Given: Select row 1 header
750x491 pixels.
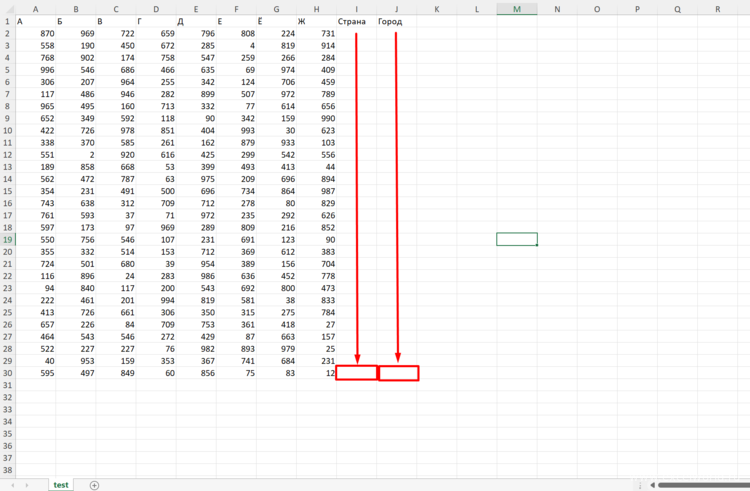Looking at the screenshot, I should click(8, 22).
